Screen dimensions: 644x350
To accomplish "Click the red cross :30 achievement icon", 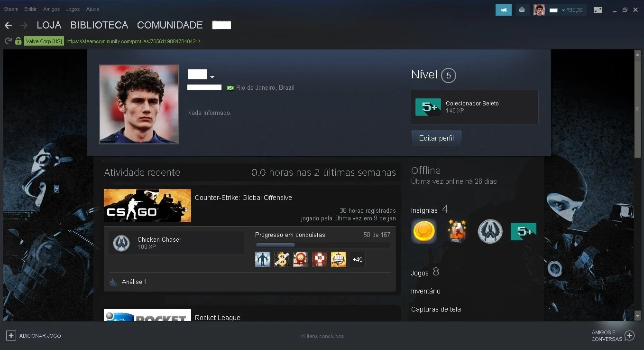I will pos(320,259).
